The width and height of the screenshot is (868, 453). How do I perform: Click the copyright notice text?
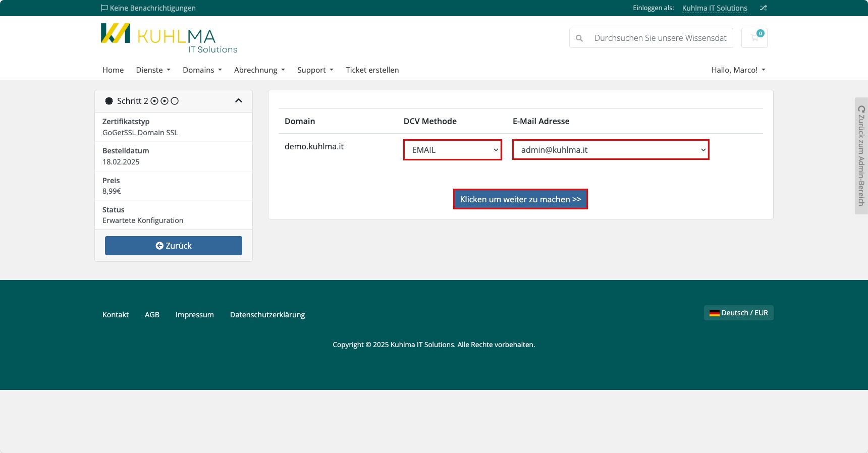(434, 345)
